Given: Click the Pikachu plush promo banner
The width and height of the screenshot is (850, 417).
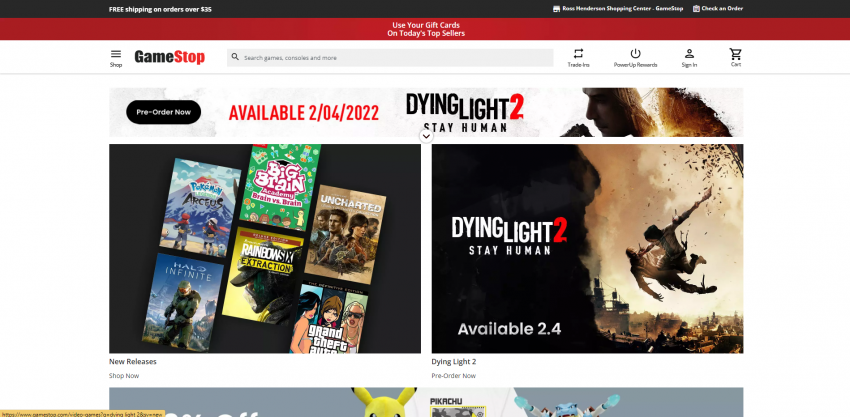Looking at the screenshot, I should tap(426, 402).
